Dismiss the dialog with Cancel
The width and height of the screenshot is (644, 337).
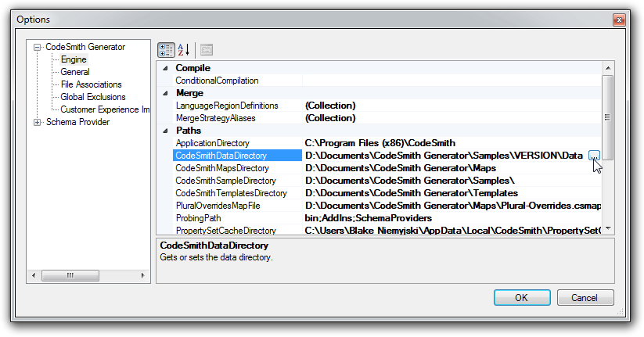pos(585,298)
